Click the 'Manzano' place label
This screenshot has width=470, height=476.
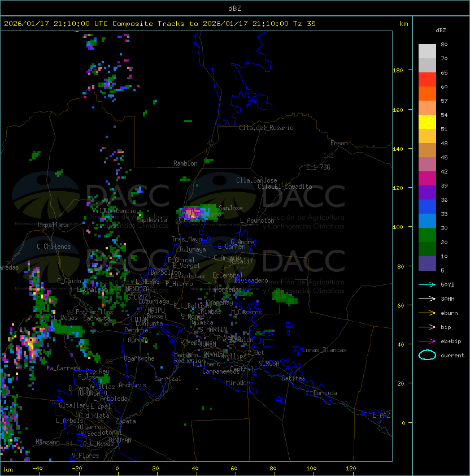[x=47, y=442]
